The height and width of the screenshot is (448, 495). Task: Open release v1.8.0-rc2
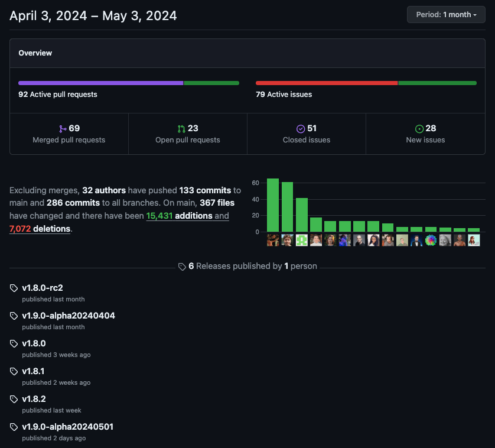[43, 288]
